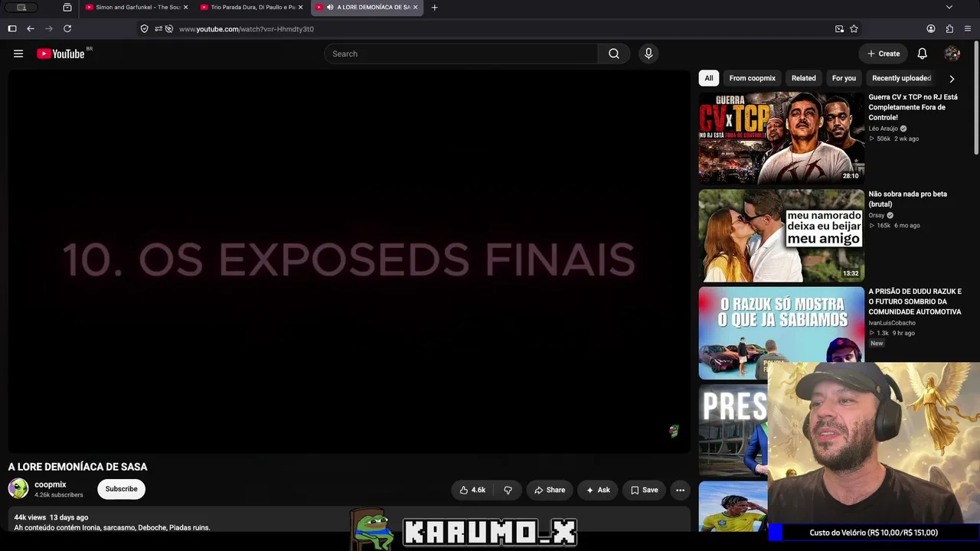Click the Orsay channel name

877,216
